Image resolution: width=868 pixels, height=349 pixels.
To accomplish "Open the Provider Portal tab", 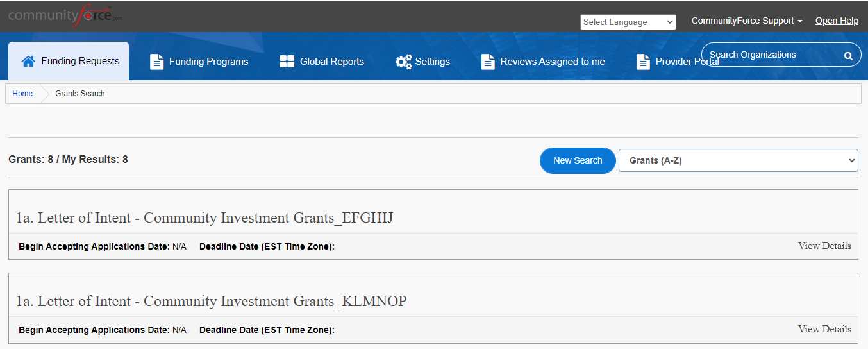I will point(678,62).
